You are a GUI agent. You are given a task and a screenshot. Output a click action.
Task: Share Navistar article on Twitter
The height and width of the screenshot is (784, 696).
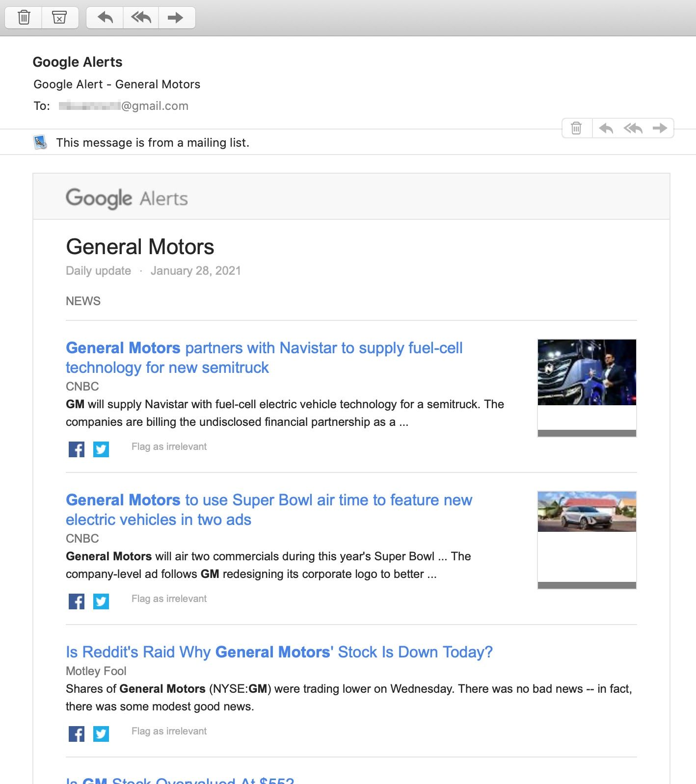pyautogui.click(x=101, y=449)
